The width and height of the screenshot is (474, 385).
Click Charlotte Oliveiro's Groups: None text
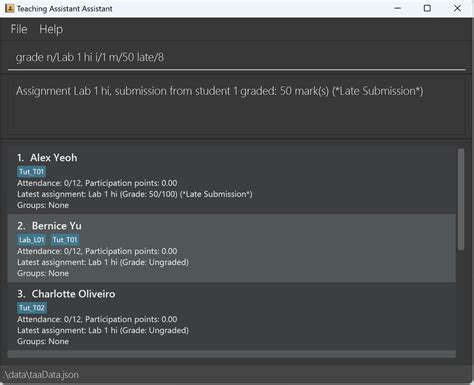[x=43, y=341]
